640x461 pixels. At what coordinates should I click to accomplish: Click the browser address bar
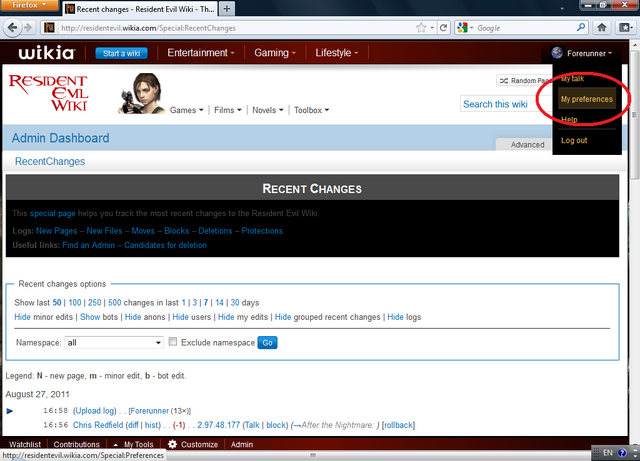[x=237, y=28]
